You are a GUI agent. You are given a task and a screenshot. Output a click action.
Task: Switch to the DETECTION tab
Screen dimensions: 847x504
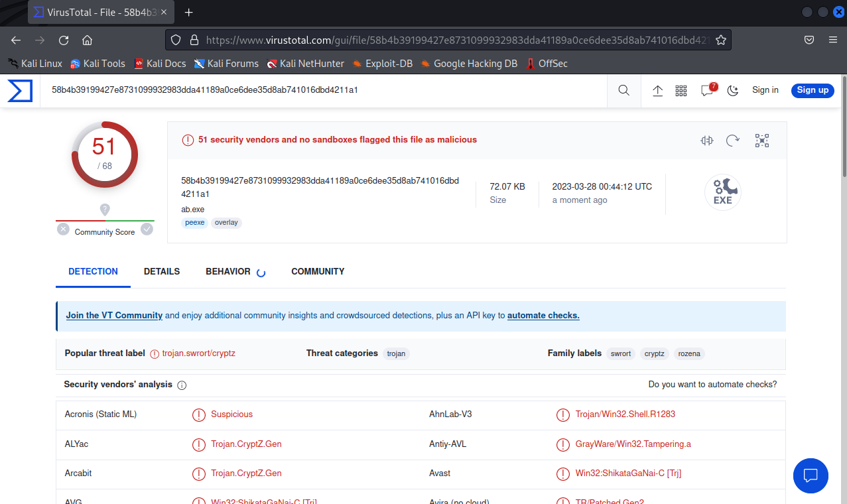point(93,271)
